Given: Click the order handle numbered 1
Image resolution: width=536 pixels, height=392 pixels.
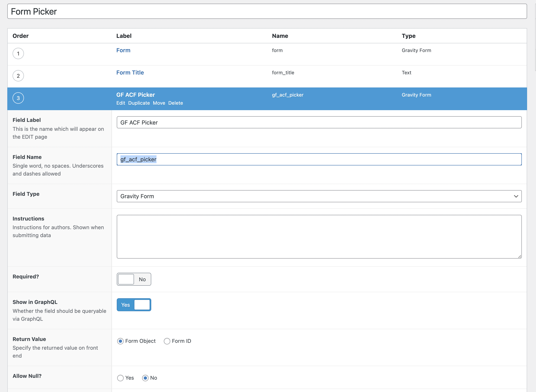Looking at the screenshot, I should (x=18, y=53).
